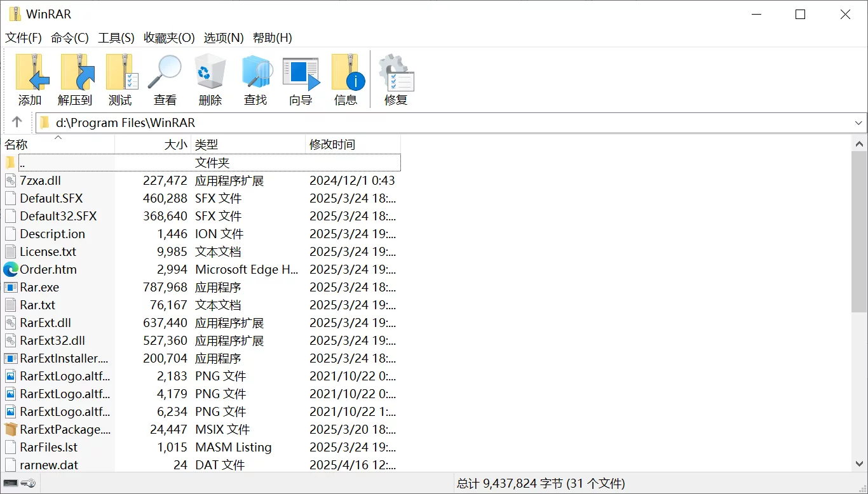Viewport: 868px width, 494px height.
Task: Click the icon beside 7zxa.dll
Action: [x=10, y=180]
